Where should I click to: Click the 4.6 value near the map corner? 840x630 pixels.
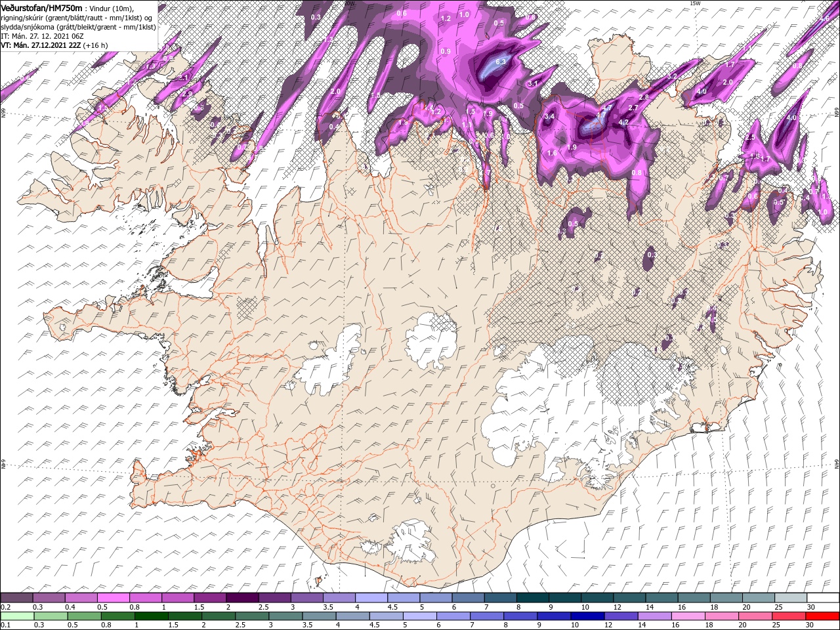click(824, 18)
